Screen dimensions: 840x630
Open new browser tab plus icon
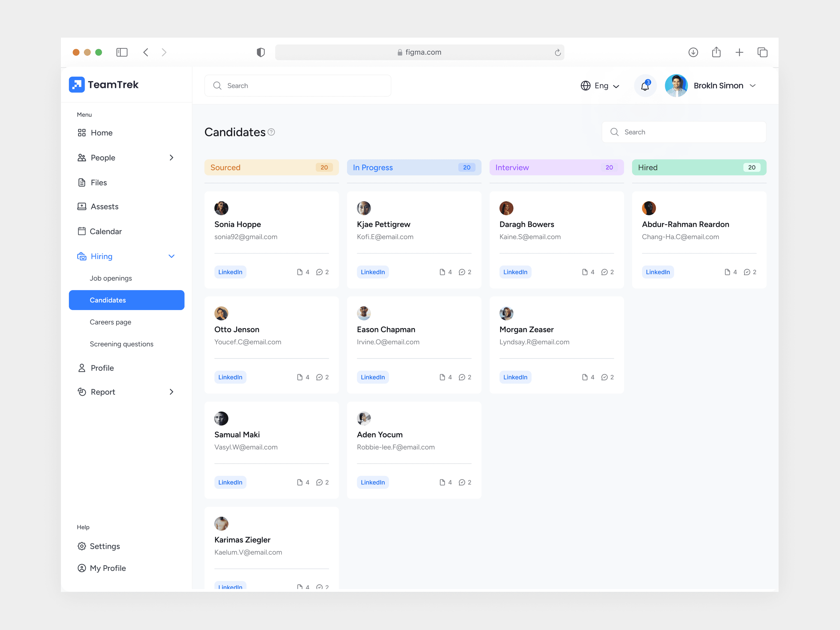(x=739, y=52)
